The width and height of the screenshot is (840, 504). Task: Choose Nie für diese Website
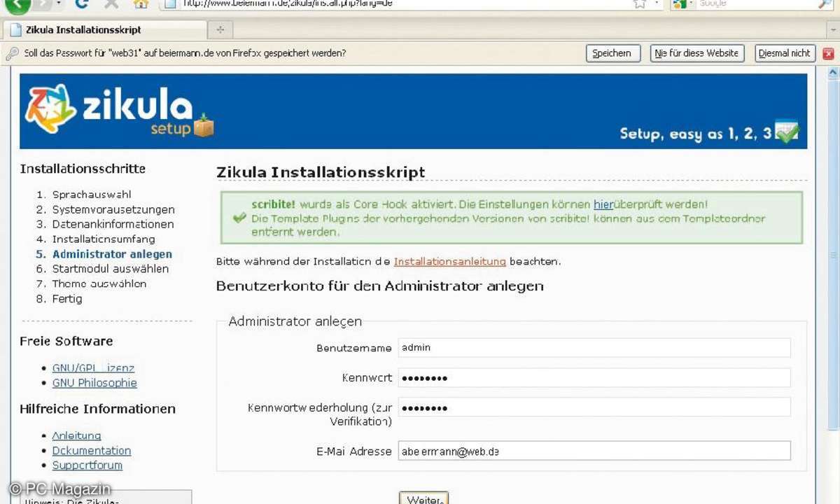coord(696,53)
